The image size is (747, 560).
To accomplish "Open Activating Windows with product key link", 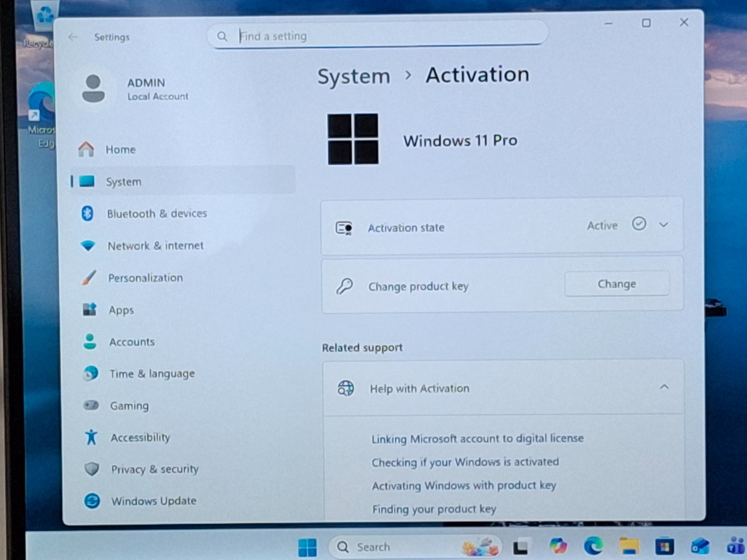I will tap(464, 485).
